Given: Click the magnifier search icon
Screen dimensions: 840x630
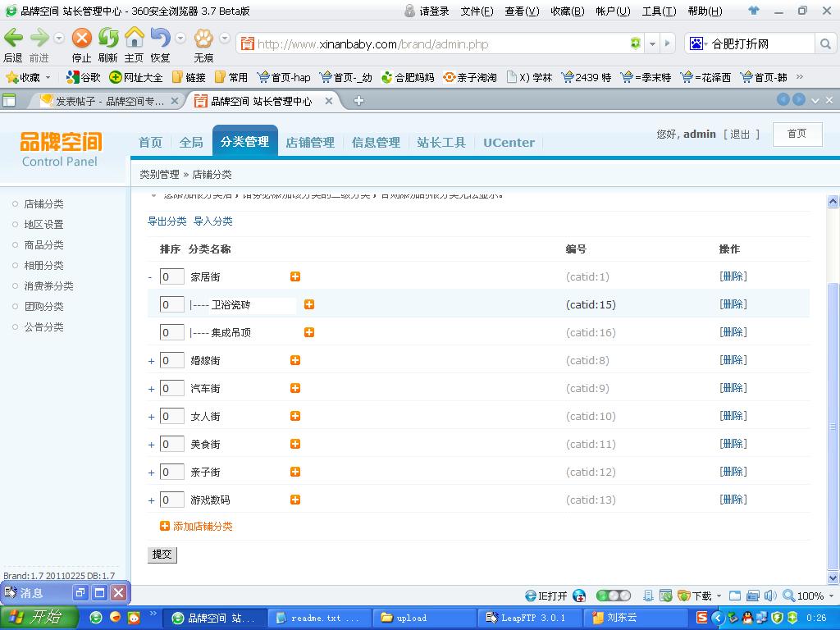Looking at the screenshot, I should (825, 44).
